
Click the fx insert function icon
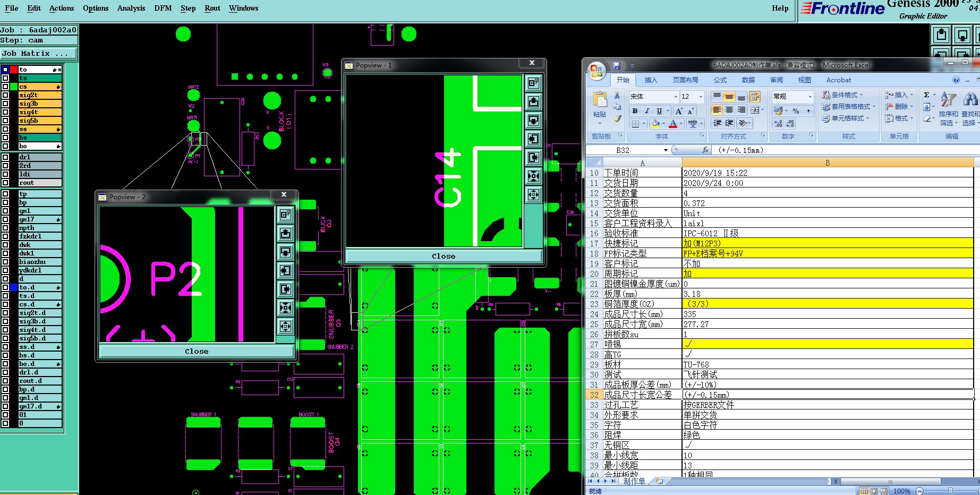pyautogui.click(x=705, y=150)
